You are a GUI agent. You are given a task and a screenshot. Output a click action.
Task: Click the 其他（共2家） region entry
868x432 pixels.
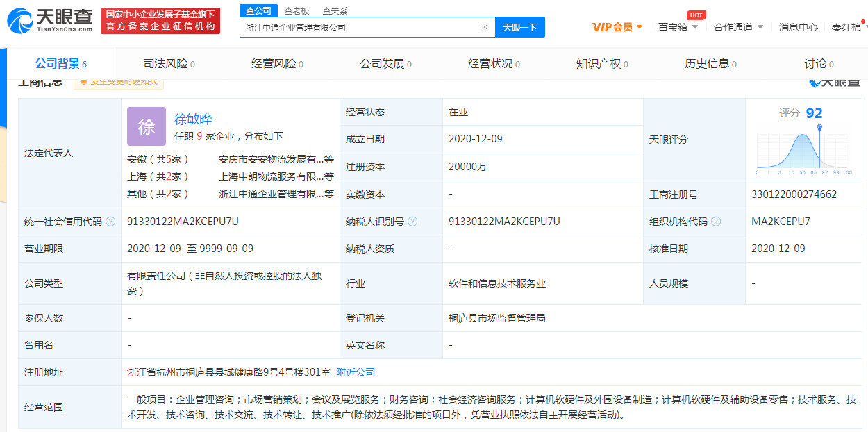pyautogui.click(x=158, y=194)
